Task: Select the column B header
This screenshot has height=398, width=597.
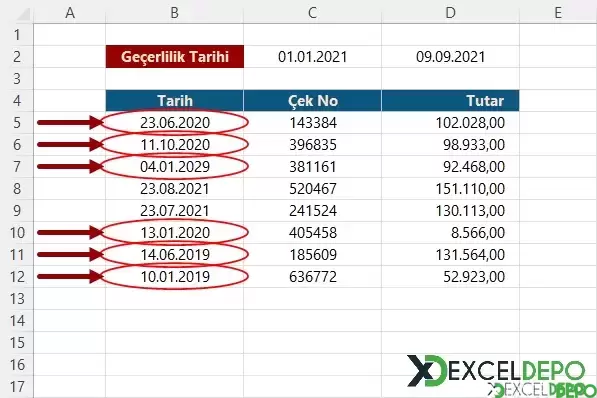Action: click(174, 13)
